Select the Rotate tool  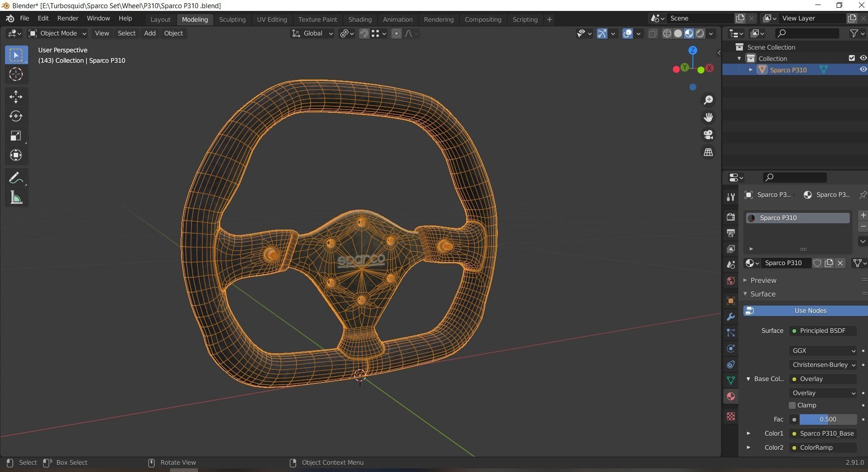[x=16, y=116]
